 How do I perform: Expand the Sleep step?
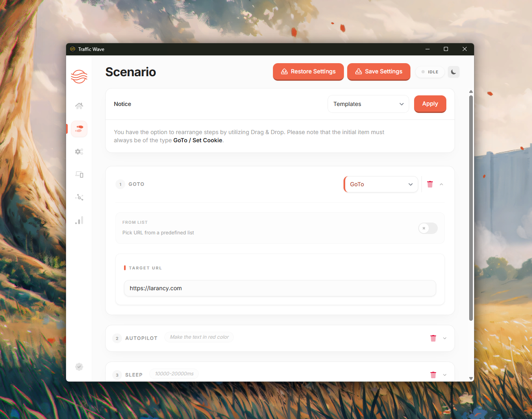(x=445, y=375)
